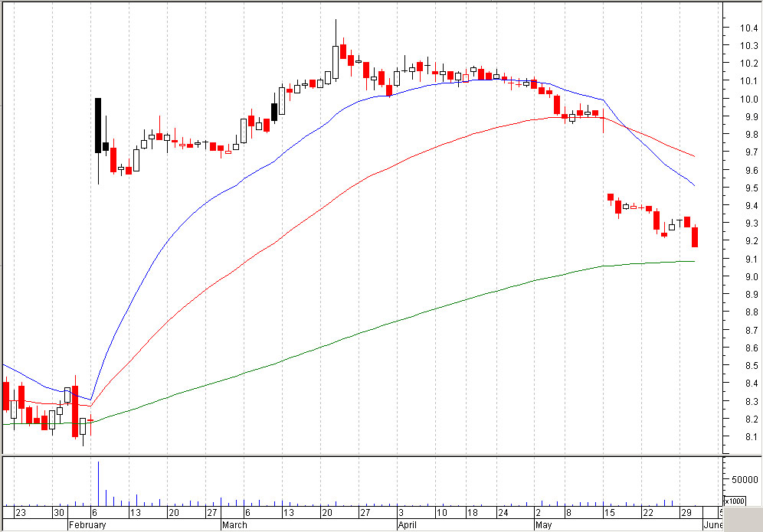The height and width of the screenshot is (532, 763).
Task: Select the 9.8 price level label
Action: 752,135
